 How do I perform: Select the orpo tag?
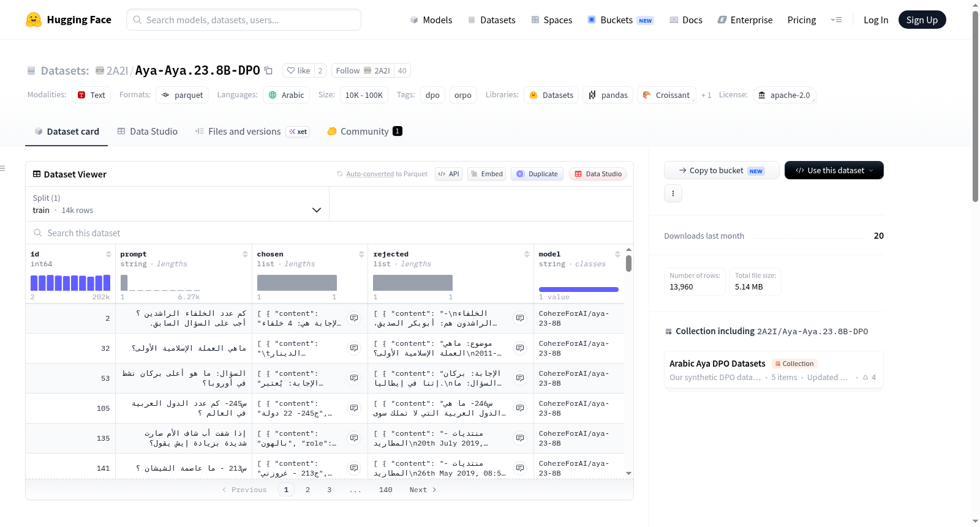click(463, 95)
